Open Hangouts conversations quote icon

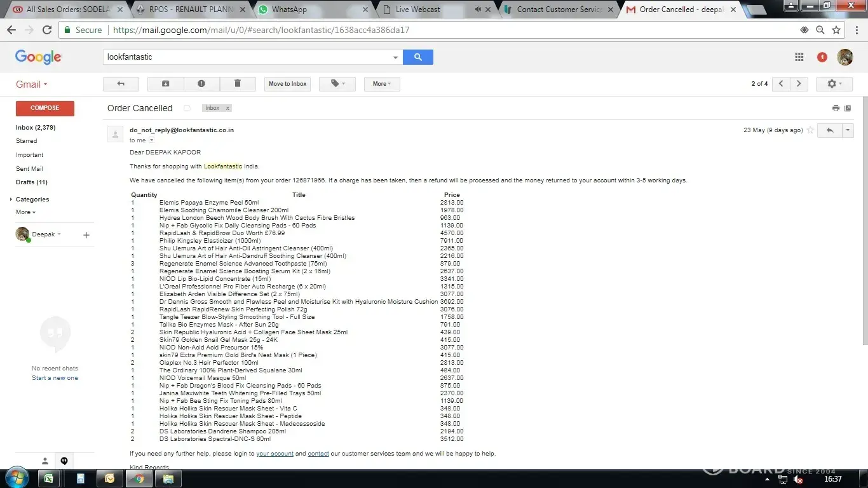[x=64, y=461]
